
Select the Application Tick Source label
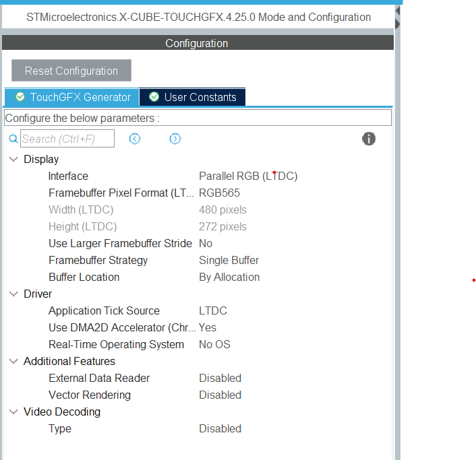(x=104, y=310)
